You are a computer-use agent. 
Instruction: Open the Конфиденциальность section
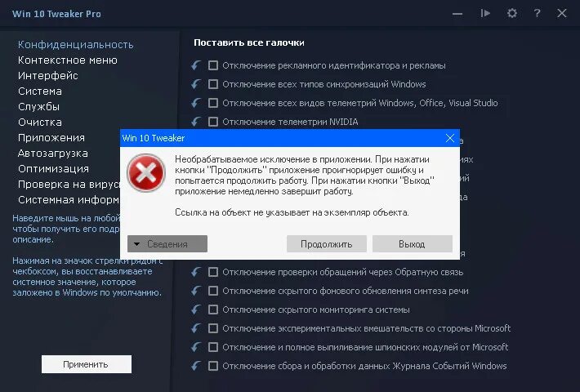click(76, 45)
